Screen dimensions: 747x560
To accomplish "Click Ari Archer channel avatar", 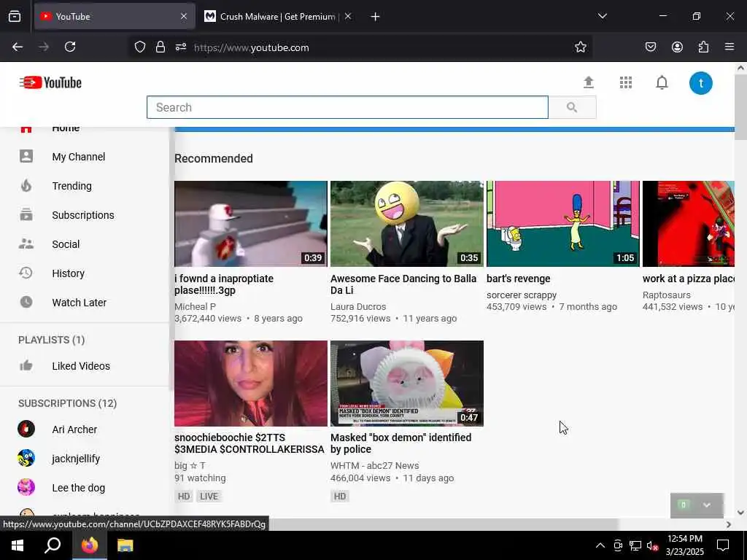I will pos(26,429).
